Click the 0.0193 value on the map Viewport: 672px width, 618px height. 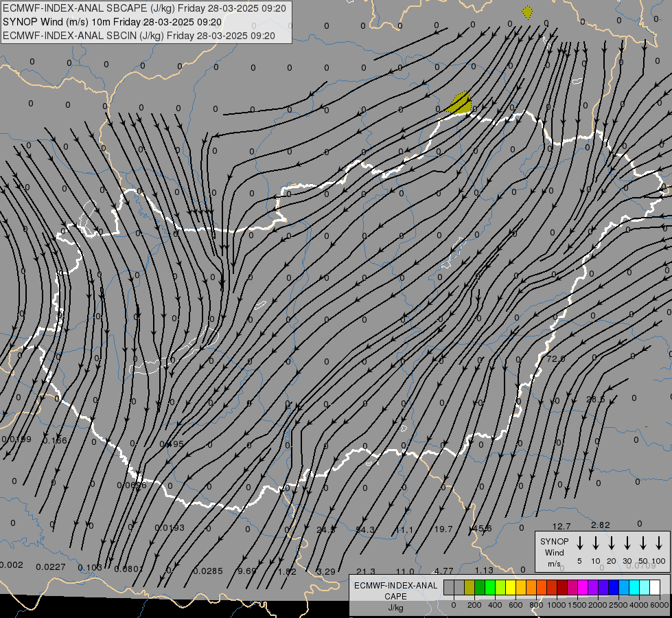[170, 527]
